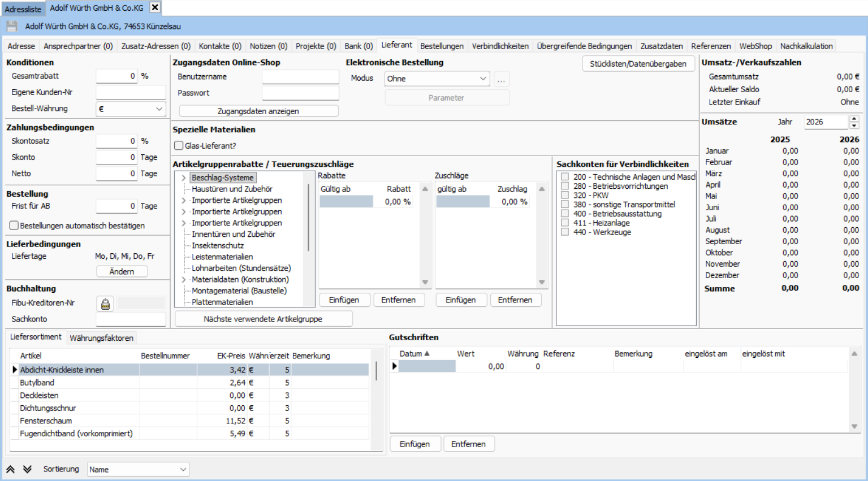Click the Gutschriften table scroll-down arrow
868x481 pixels.
click(854, 427)
